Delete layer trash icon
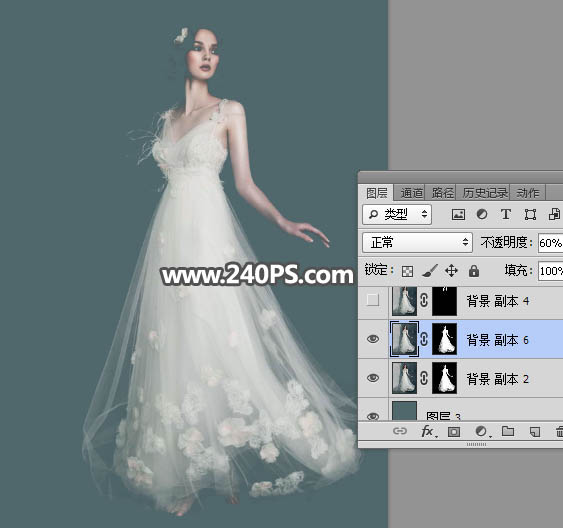Viewport: 563px width, 528px height. pyautogui.click(x=559, y=431)
